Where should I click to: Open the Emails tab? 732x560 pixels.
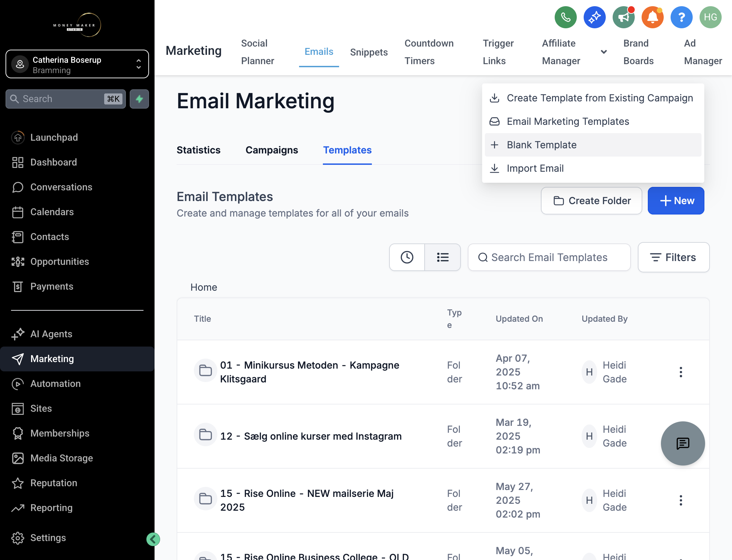pyautogui.click(x=319, y=52)
